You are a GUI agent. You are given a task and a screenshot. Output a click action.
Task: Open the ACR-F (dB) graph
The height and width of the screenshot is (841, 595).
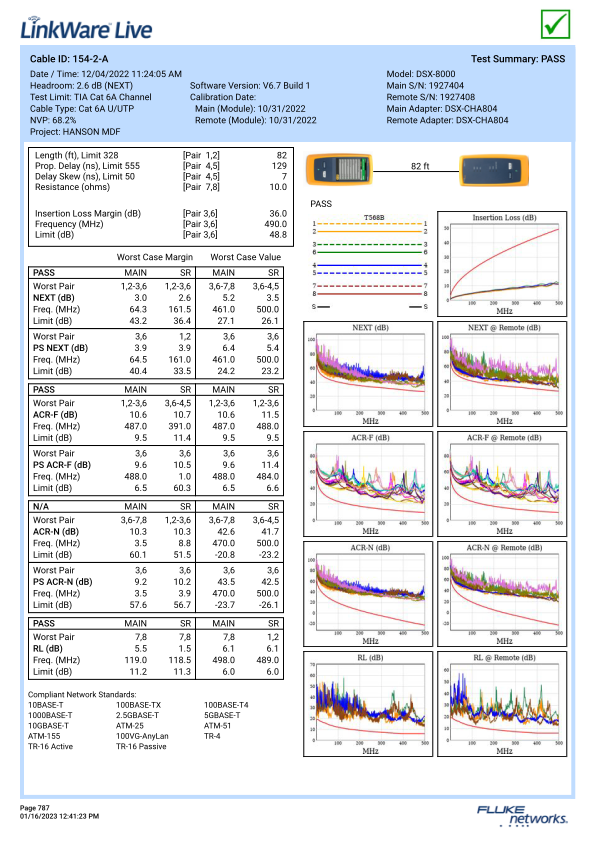(x=368, y=484)
